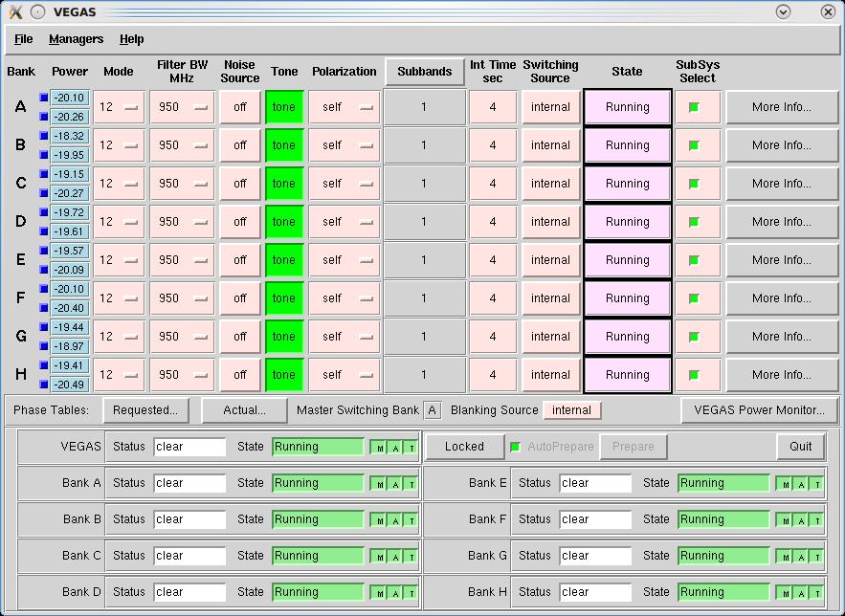Image resolution: width=845 pixels, height=616 pixels.
Task: Click the round pin button in the title bar
Action: tap(37, 11)
